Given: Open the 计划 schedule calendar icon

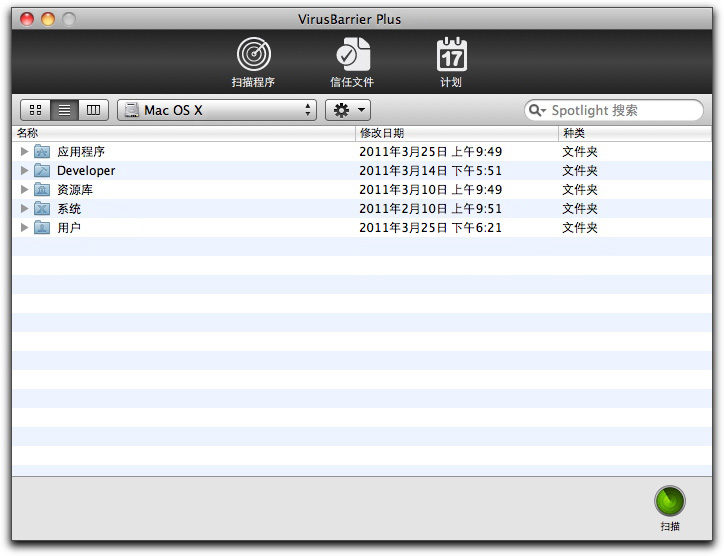Looking at the screenshot, I should tap(451, 54).
